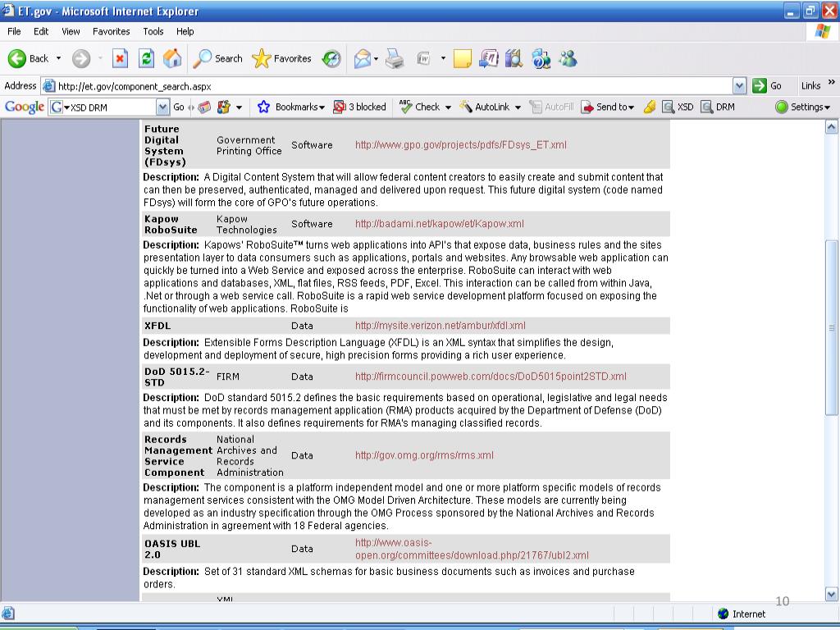Click the green Settings icon
Viewport: 840px width, 630px height.
782,107
